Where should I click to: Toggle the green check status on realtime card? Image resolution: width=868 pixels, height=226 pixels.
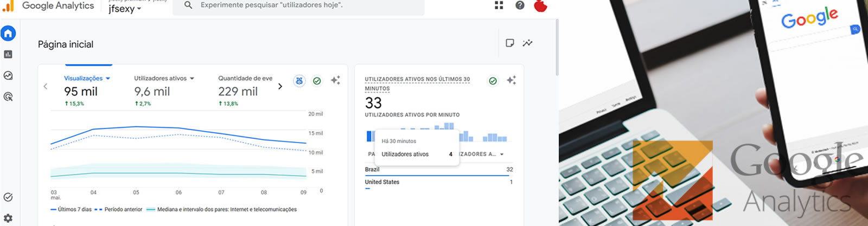pos(493,81)
